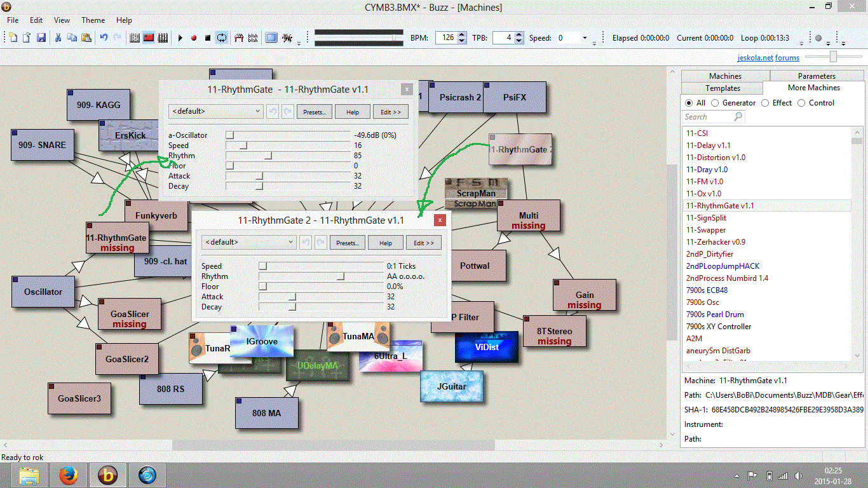Open the Theme menu
The image size is (868, 488).
point(93,20)
